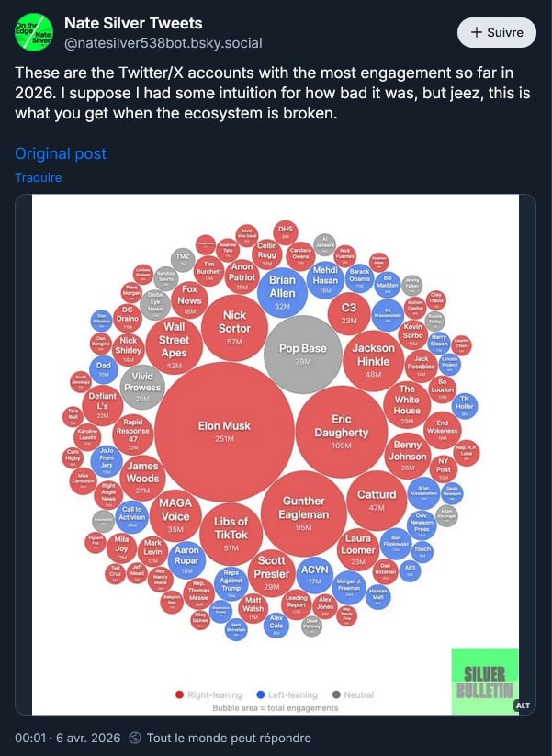This screenshot has height=756, width=552.
Task: Select the gray Pop Base bubble
Action: [302, 355]
